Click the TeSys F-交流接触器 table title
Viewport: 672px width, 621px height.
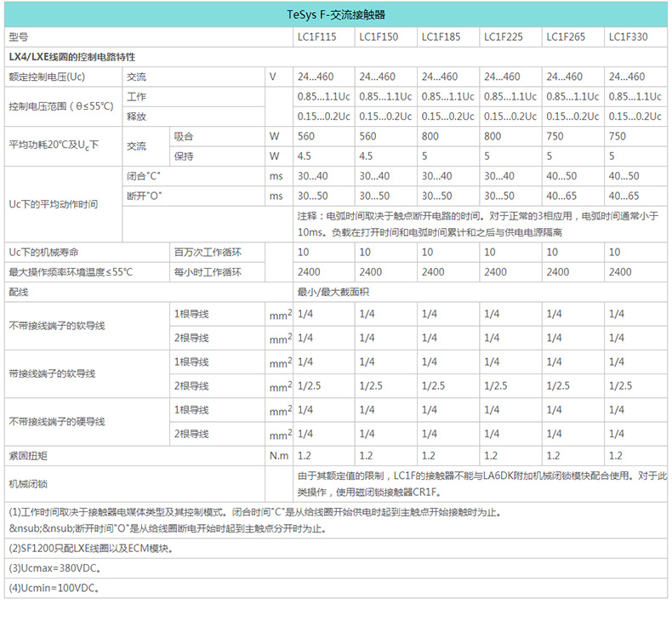[335, 15]
